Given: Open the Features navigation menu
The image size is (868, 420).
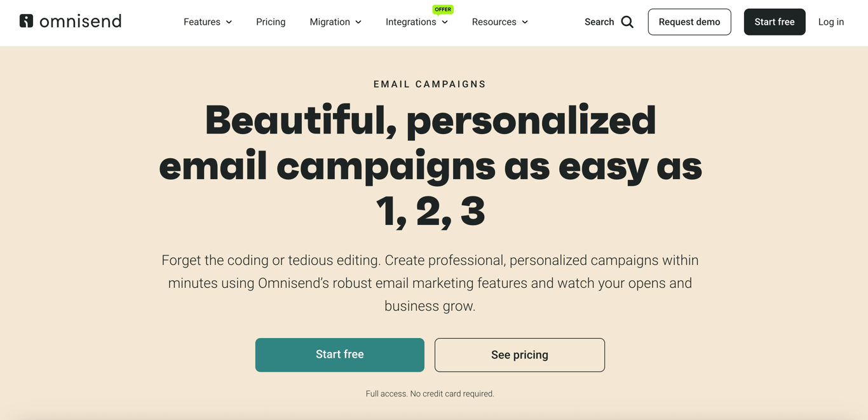Looking at the screenshot, I should (x=202, y=22).
